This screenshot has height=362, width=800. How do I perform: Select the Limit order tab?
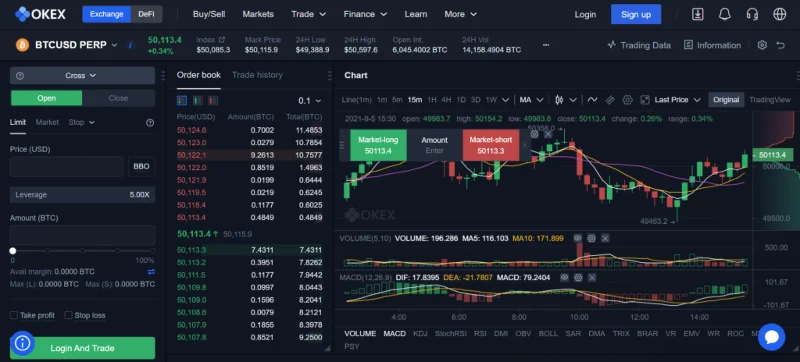(x=18, y=122)
